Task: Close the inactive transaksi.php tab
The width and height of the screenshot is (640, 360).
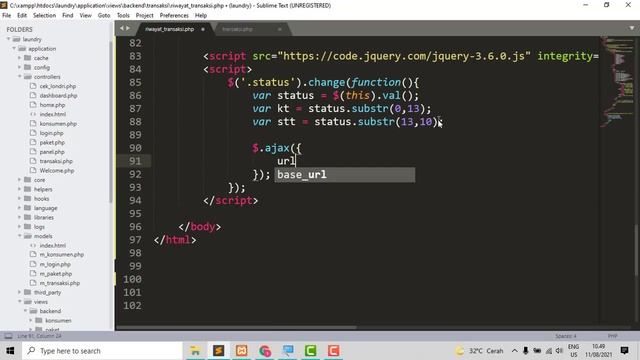Action: 280,29
